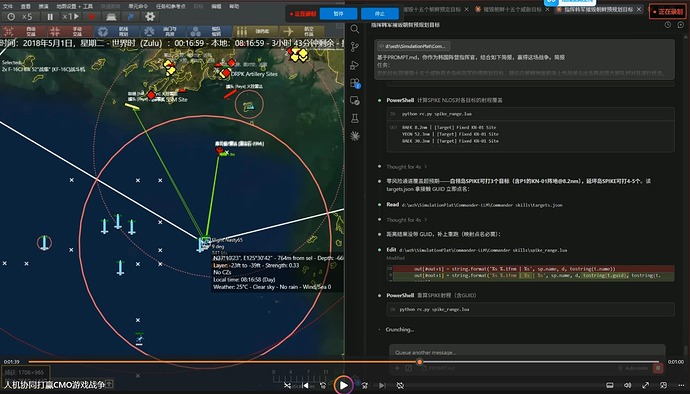Screen dimensions: 690x394
Task: Click the video player play button
Action: (x=343, y=385)
